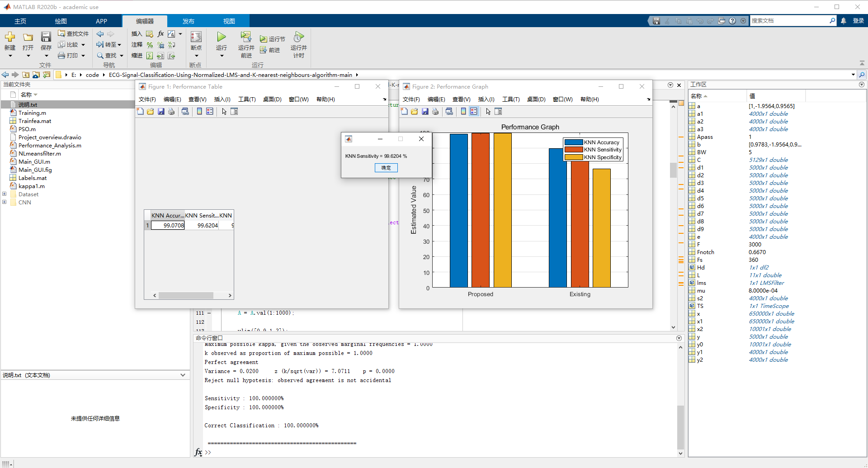The height and width of the screenshot is (468, 868).
Task: Switch to the Home (主页) ribbon tab
Action: [x=20, y=21]
